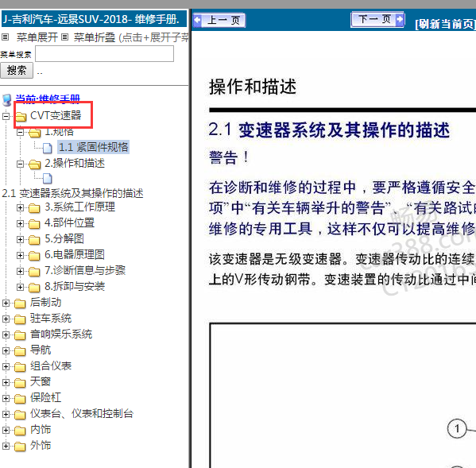Click the computer icon beside 当前:维修手册

pos(6,99)
